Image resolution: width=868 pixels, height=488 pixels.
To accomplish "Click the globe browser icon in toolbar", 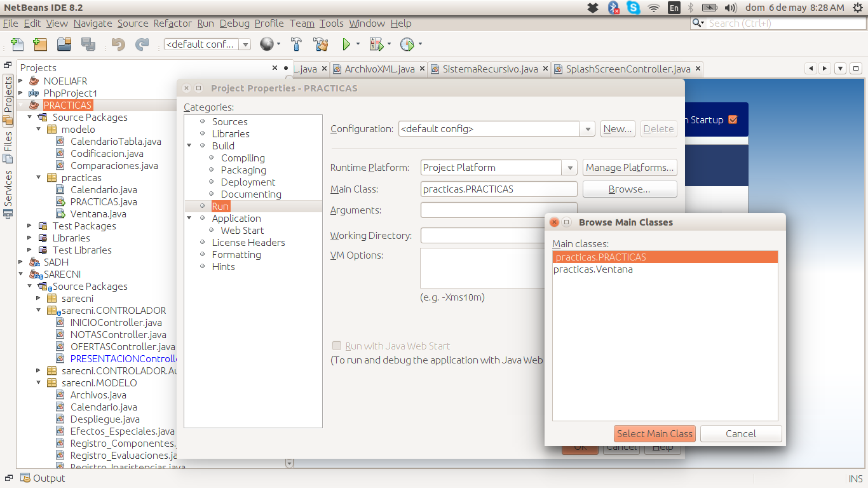I will coord(267,44).
